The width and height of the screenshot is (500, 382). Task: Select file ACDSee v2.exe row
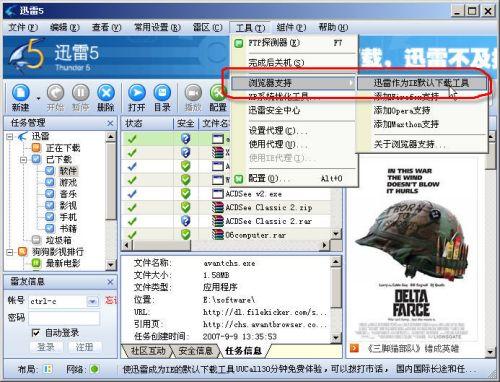click(x=227, y=194)
